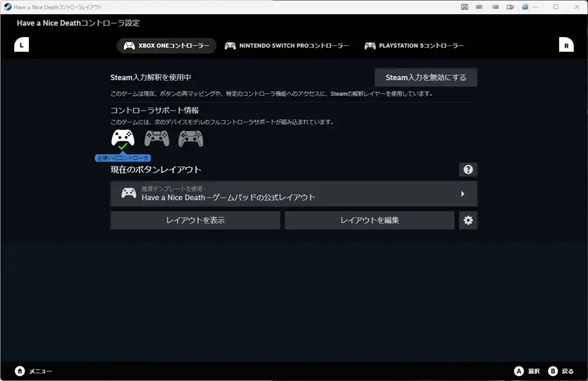
Task: Click the rightmost grey supported controller icon
Action: point(191,138)
